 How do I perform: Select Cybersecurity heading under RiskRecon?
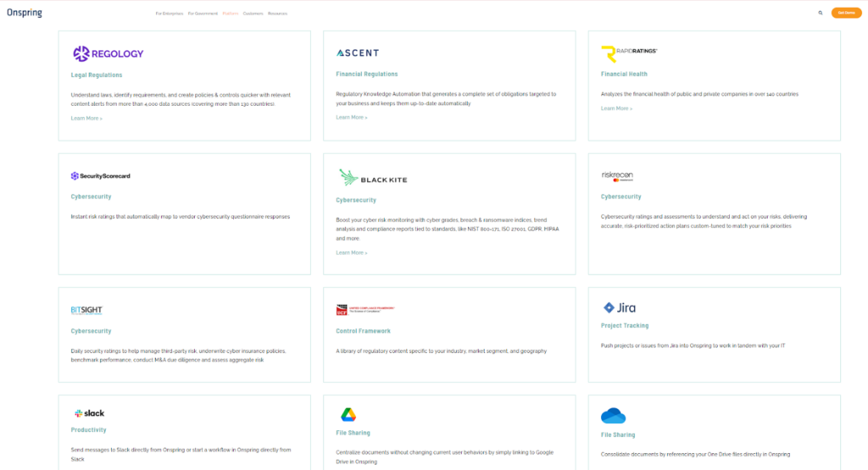click(620, 196)
